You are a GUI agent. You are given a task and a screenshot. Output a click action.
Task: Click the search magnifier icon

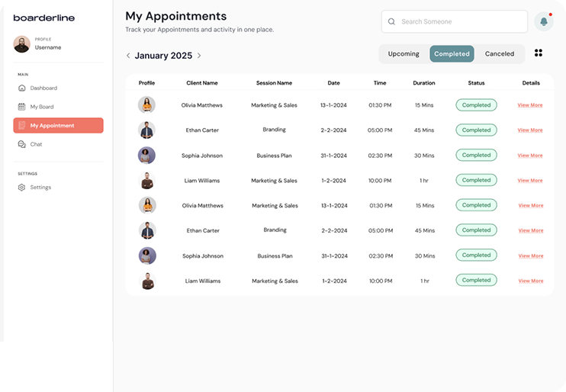tap(392, 22)
